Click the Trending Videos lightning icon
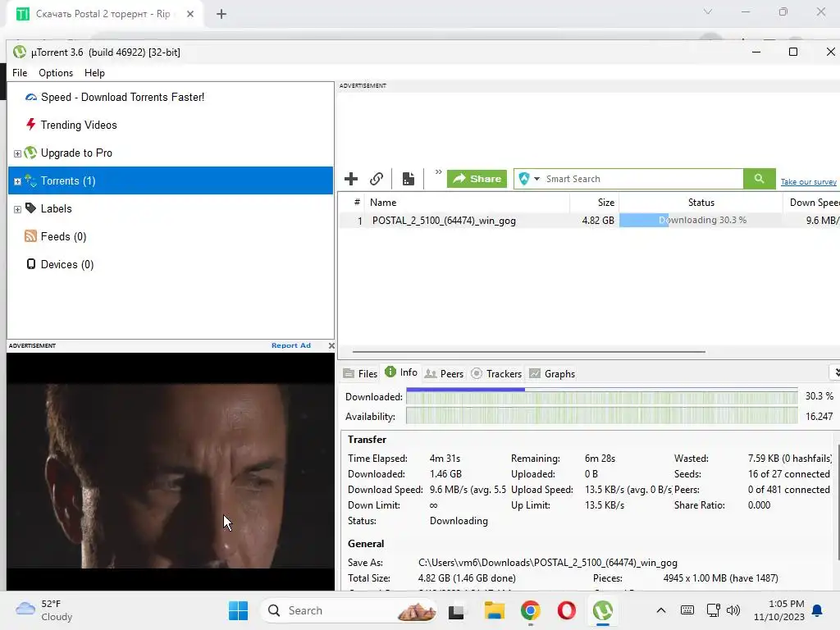The image size is (840, 630). pos(31,125)
